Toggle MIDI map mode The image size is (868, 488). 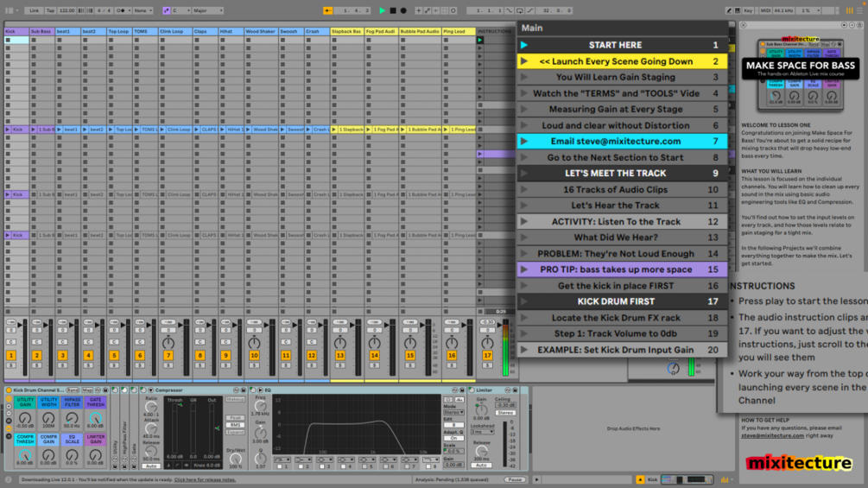(765, 10)
